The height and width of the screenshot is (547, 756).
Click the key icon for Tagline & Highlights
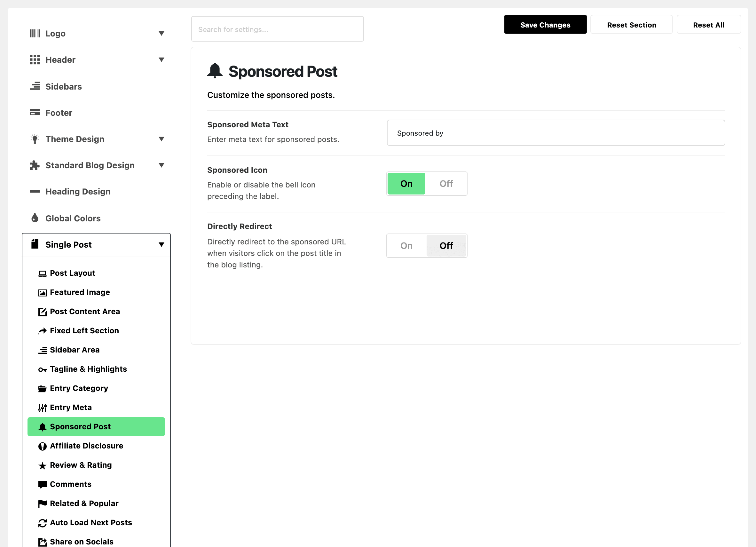tap(42, 369)
